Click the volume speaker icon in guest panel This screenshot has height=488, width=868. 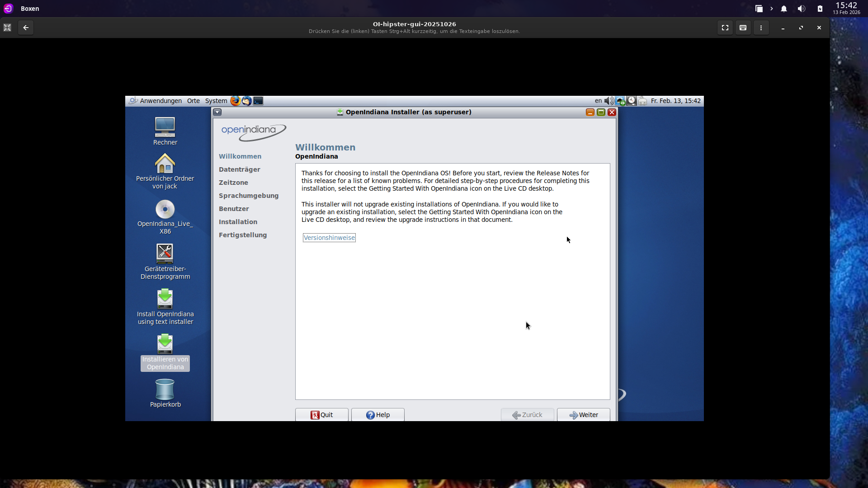click(x=609, y=101)
